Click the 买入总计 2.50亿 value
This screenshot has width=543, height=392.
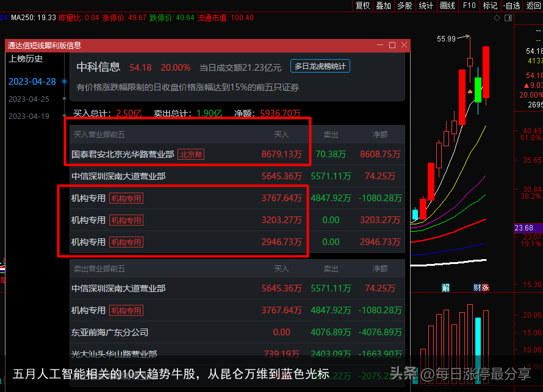[129, 113]
